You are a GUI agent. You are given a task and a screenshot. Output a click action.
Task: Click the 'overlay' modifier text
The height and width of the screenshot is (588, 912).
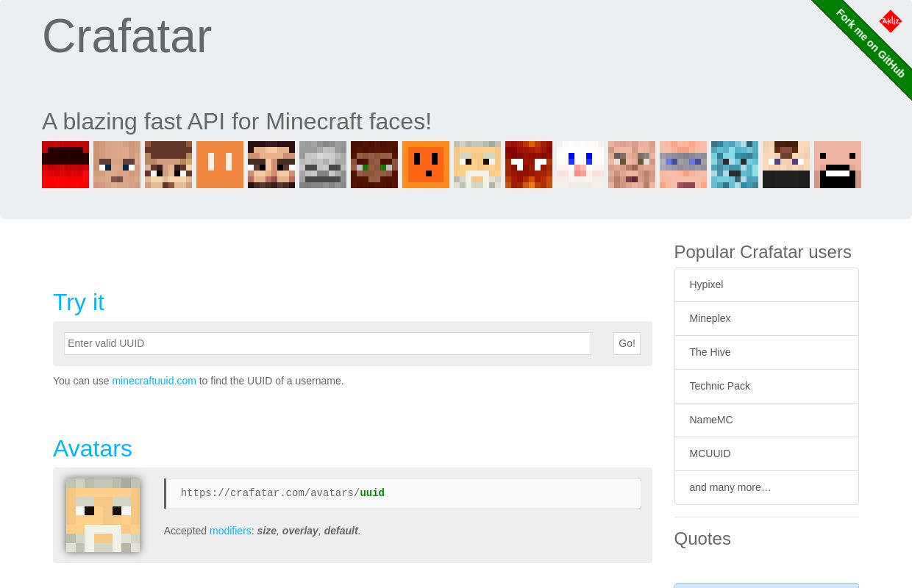pos(300,531)
